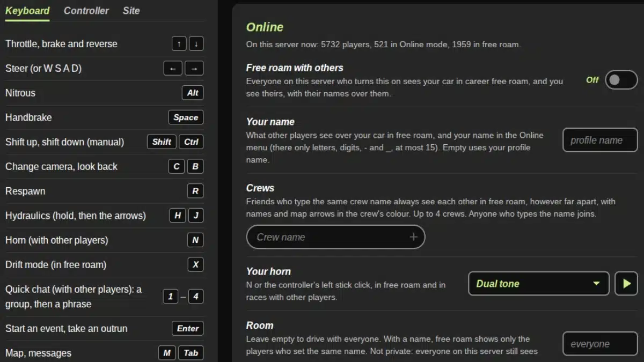The height and width of the screenshot is (362, 644).
Task: Click the J key for Hydraulics
Action: pos(196,216)
